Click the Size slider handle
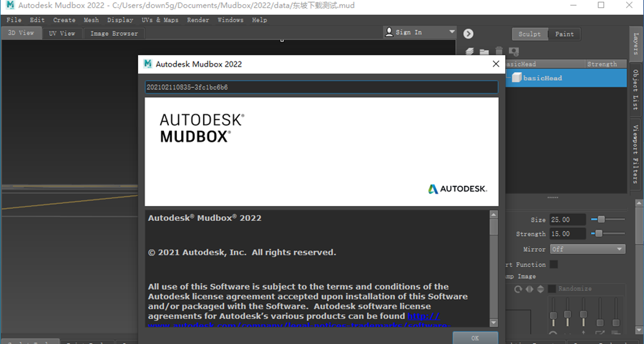Screen dimensions: 644x344 [601, 220]
